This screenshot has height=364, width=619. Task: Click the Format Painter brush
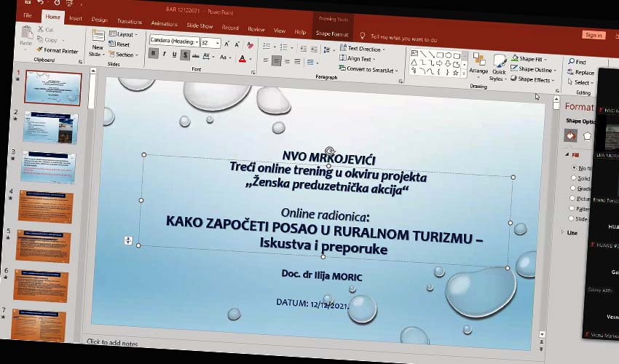point(39,50)
